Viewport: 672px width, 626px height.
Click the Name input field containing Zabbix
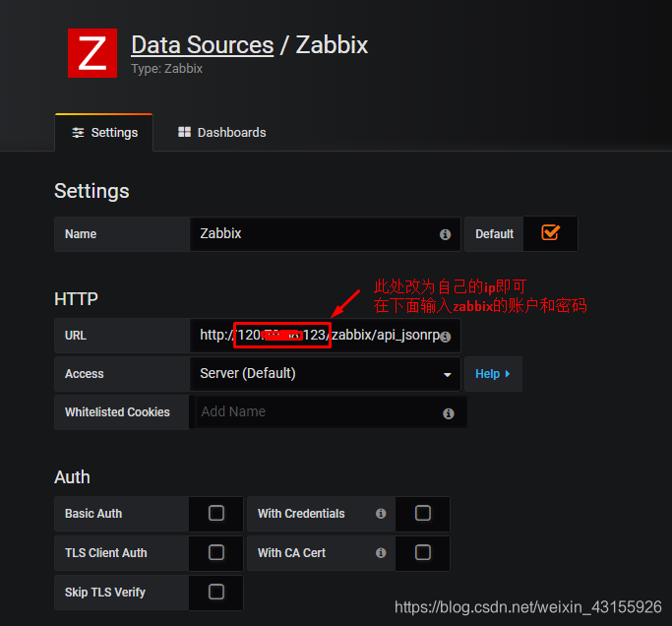pyautogui.click(x=325, y=234)
